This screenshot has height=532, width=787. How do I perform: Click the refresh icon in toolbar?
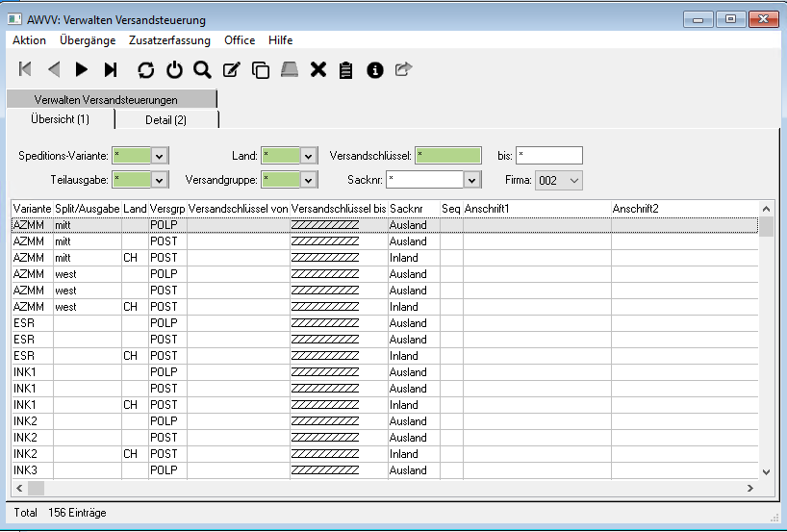(146, 69)
